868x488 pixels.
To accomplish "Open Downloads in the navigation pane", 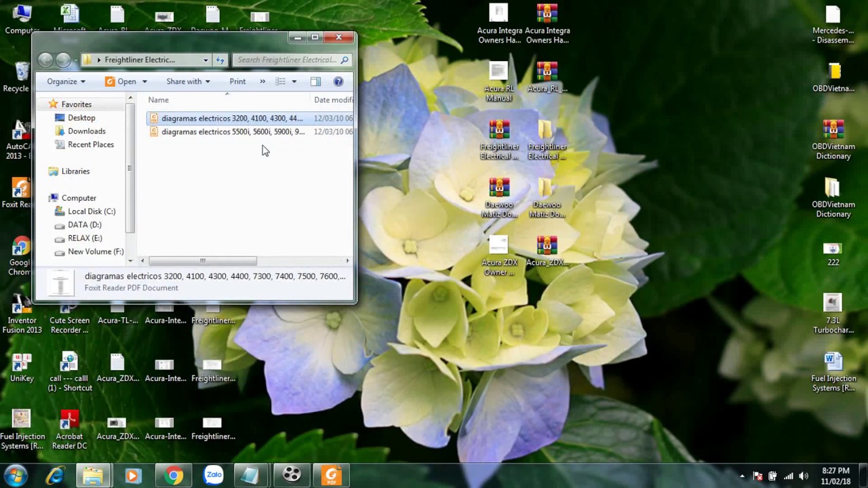I will pos(86,131).
